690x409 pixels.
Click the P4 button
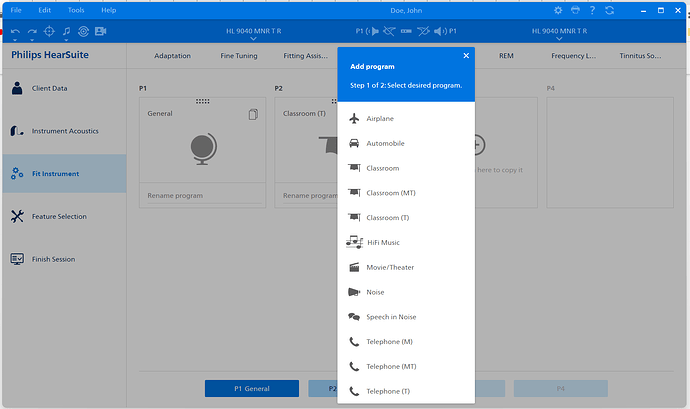[561, 388]
